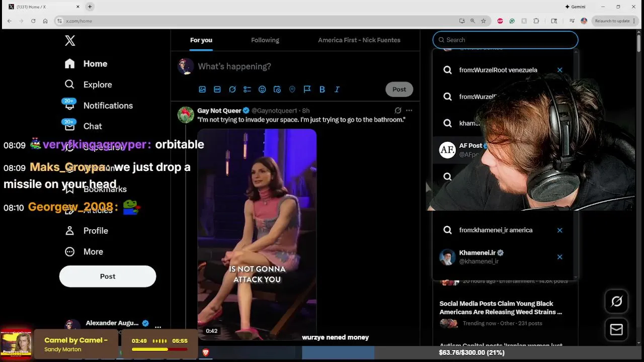The width and height of the screenshot is (644, 362).
Task: Click the Alexander Augustus account avatar
Action: point(72,326)
